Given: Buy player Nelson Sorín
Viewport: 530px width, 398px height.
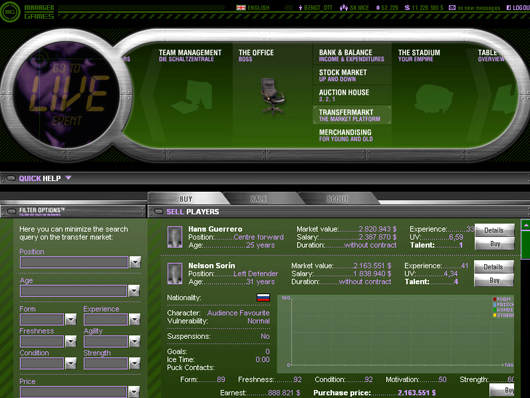Looking at the screenshot, I should tap(494, 280).
